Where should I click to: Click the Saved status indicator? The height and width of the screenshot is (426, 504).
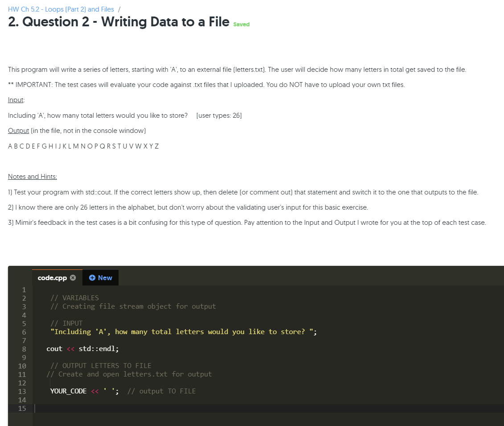(242, 25)
